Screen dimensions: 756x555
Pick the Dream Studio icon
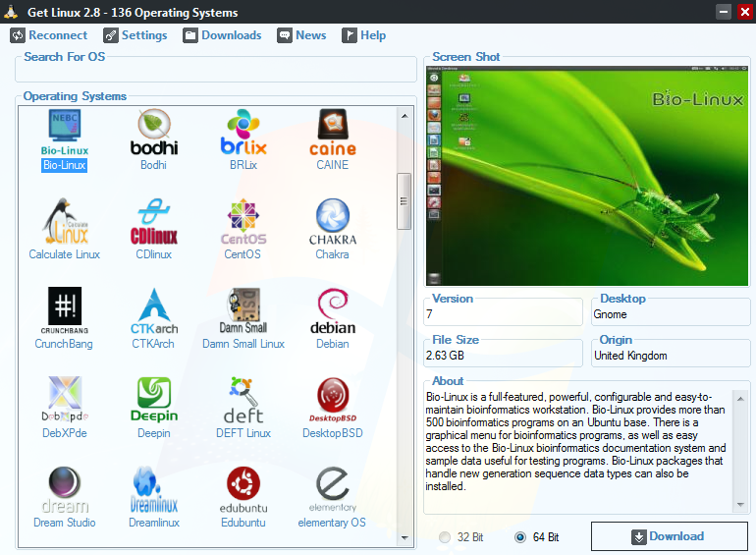tap(65, 490)
